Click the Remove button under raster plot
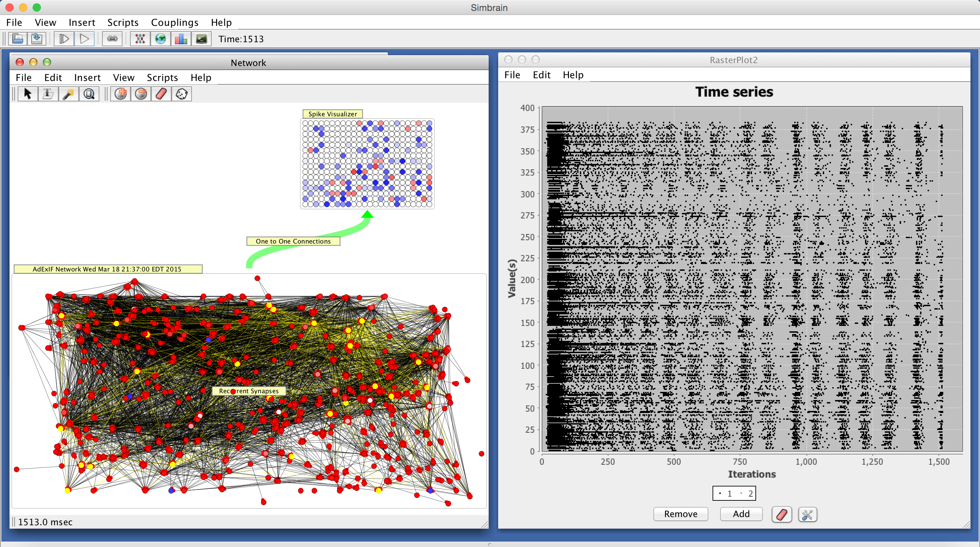Viewport: 980px width, 547px height. [680, 514]
